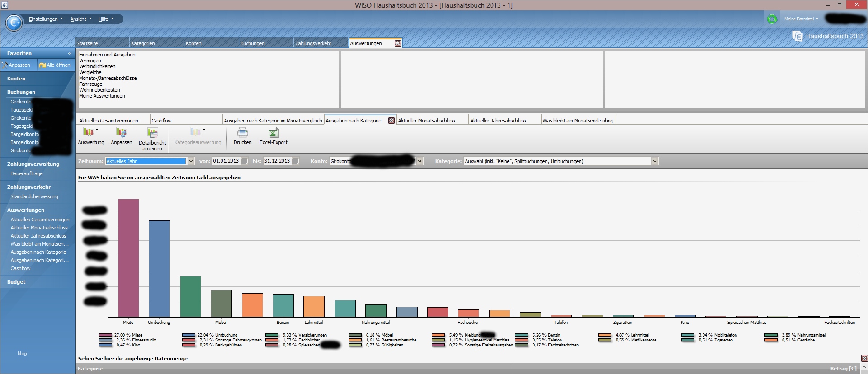The width and height of the screenshot is (868, 374).
Task: Expand the Zeitraum dropdown arrow
Action: 191,161
